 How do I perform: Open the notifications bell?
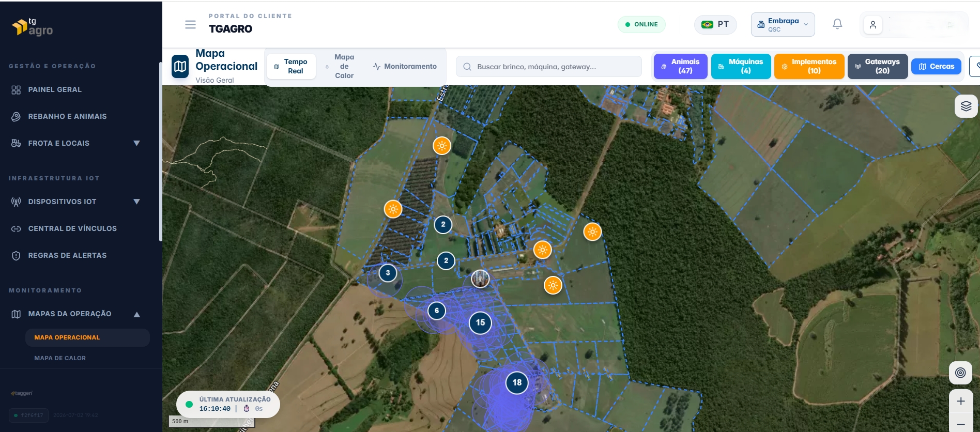pos(837,24)
